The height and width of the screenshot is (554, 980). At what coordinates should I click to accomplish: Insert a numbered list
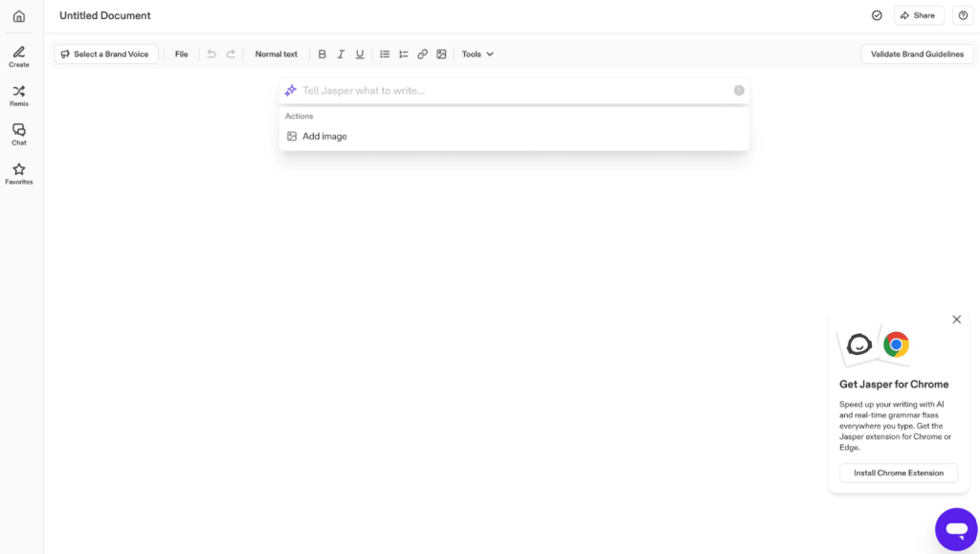click(403, 55)
